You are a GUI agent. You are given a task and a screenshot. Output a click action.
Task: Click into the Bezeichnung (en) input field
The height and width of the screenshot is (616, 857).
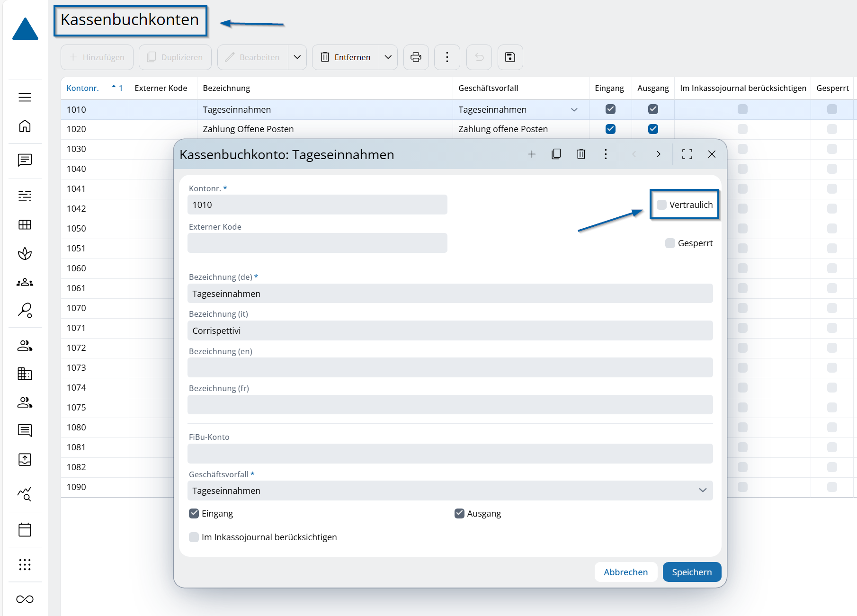[x=450, y=367]
